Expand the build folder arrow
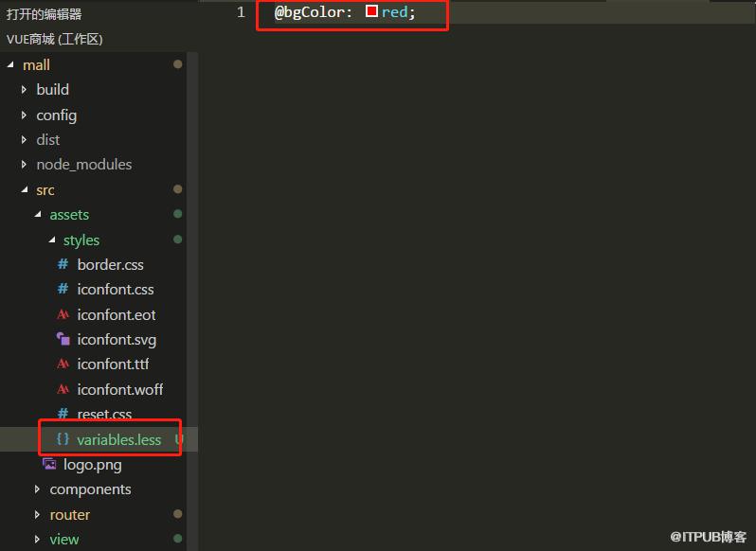 pos(24,90)
